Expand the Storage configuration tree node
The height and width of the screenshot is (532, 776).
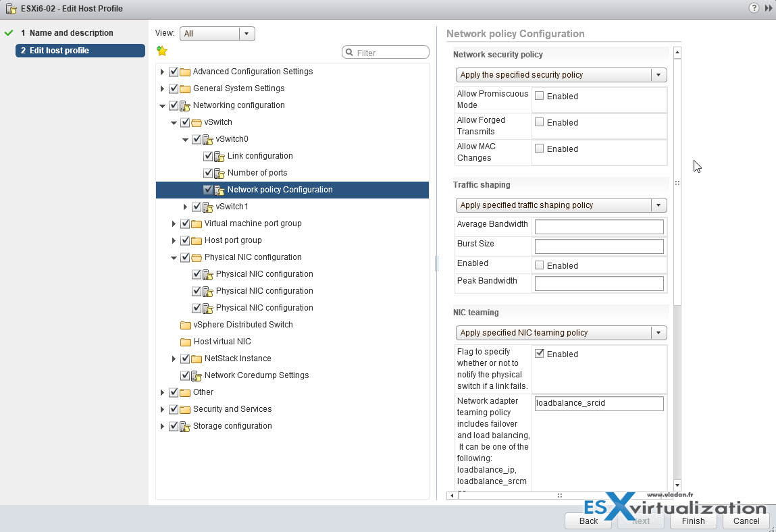pos(162,426)
